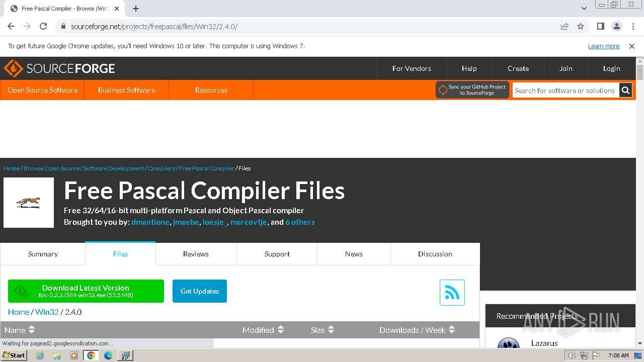Click Download Latest Version button

click(x=86, y=291)
